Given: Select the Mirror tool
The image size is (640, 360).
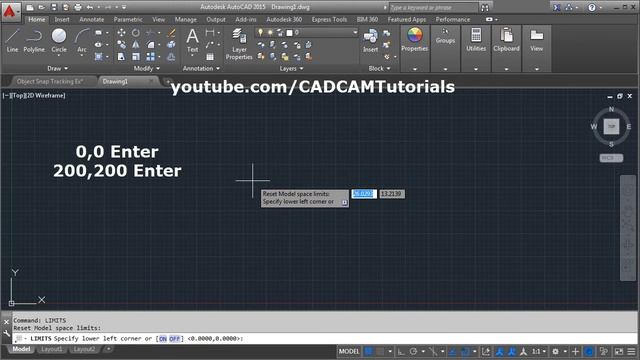Looking at the screenshot, I should 136,45.
